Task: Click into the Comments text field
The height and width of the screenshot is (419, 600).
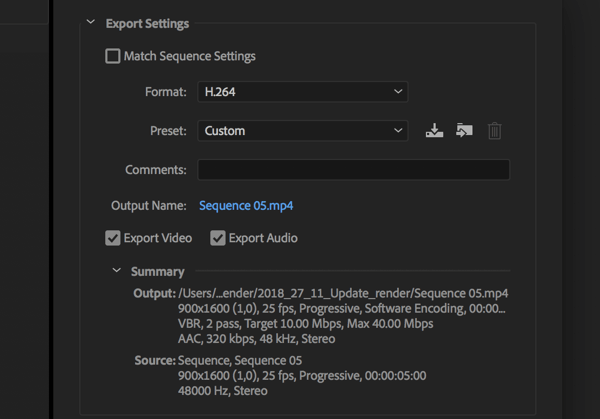Action: (x=354, y=170)
